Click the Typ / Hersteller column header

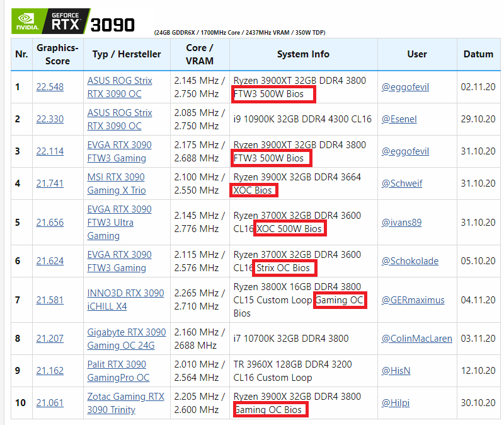tap(127, 54)
